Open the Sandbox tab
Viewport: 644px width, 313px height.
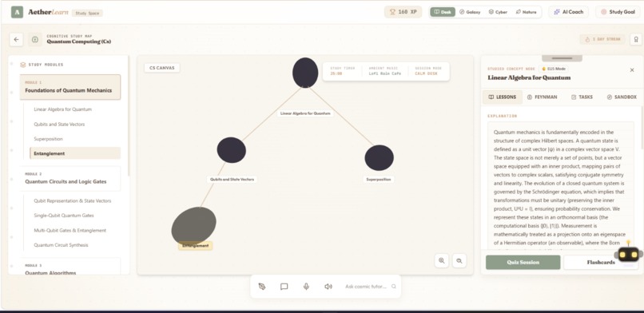coord(622,97)
